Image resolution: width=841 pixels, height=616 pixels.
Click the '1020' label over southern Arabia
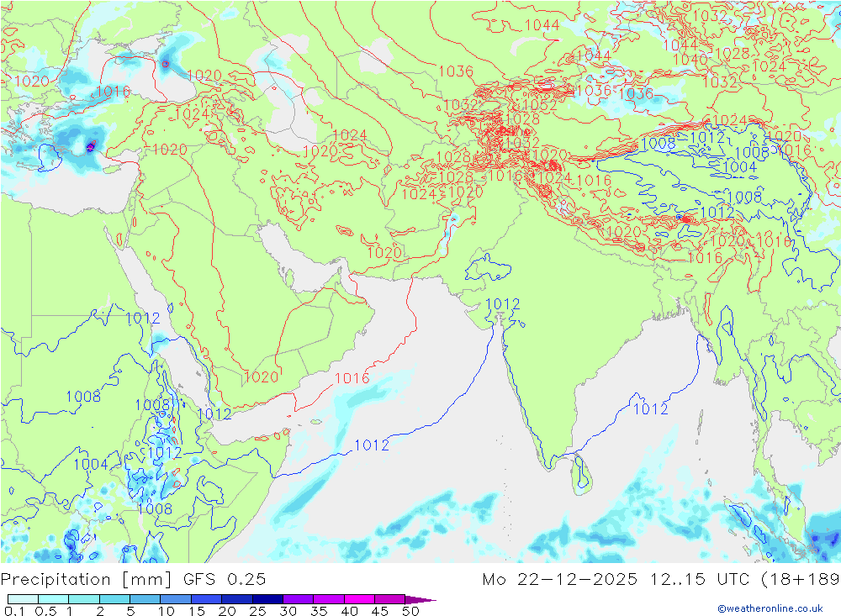(262, 377)
